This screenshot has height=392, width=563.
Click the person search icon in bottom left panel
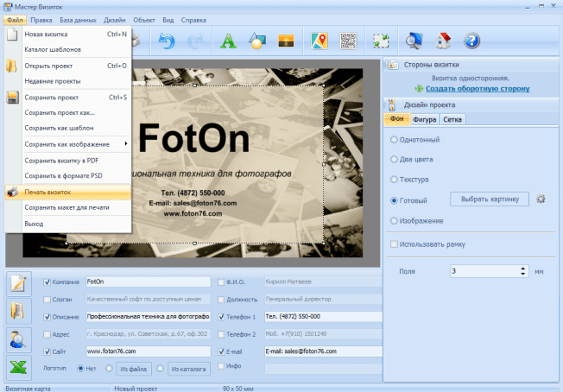19,339
